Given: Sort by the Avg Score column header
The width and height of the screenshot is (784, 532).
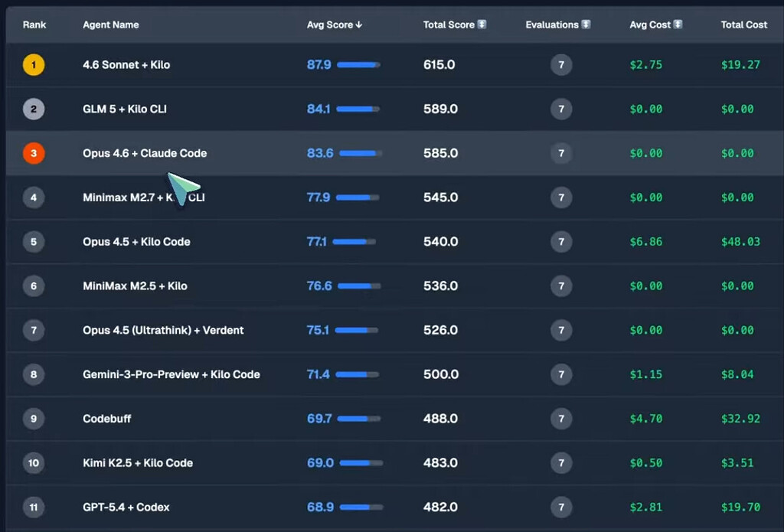Looking at the screenshot, I should point(334,24).
